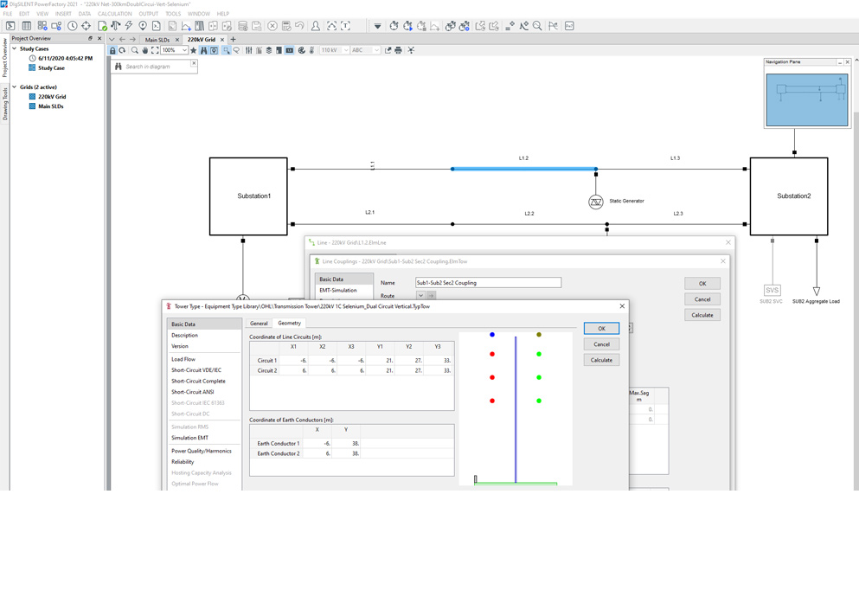Open the 100% zoom level dropdown

click(183, 50)
